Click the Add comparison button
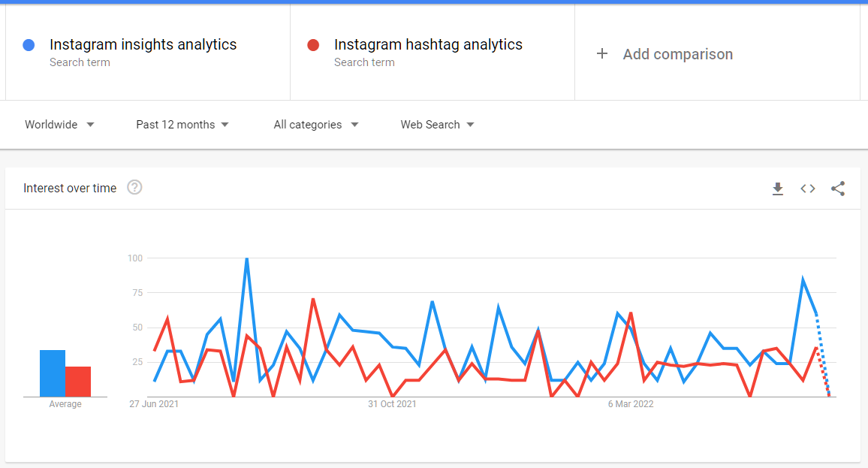Image resolution: width=868 pixels, height=468 pixels. click(x=677, y=54)
